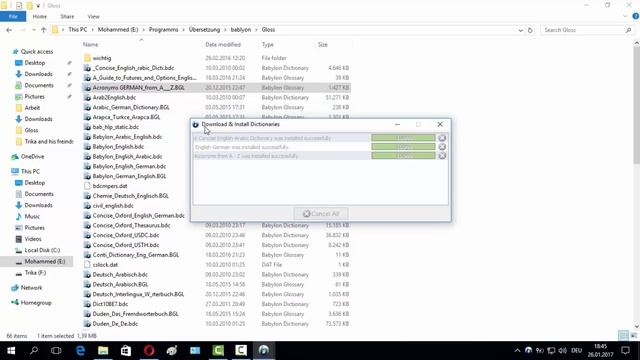This screenshot has height=360, width=640.
Task: Select the wichtig folder
Action: pos(102,58)
